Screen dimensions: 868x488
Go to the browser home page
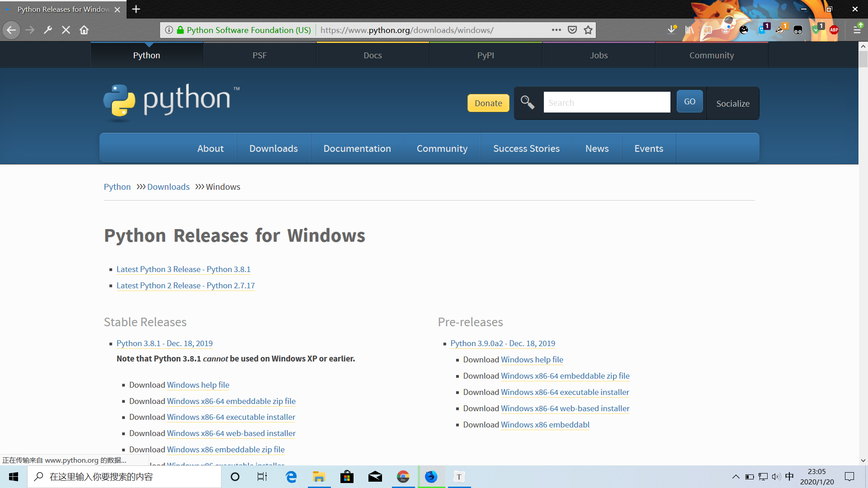(x=84, y=30)
